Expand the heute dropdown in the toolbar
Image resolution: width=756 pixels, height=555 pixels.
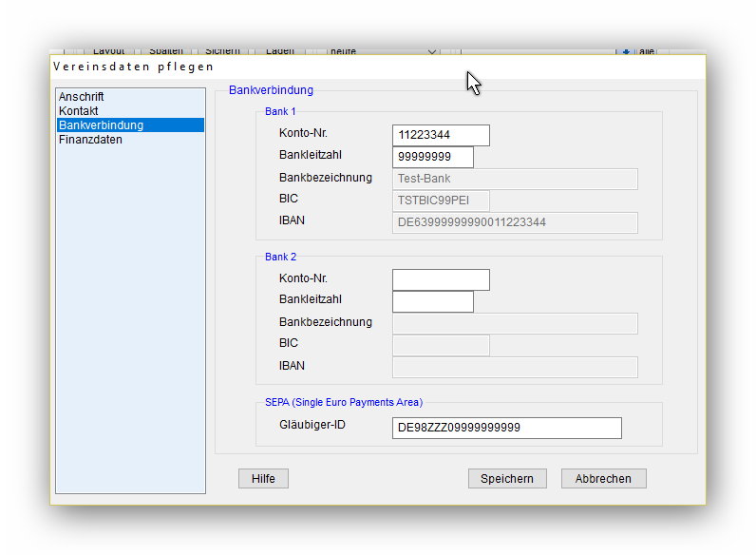pyautogui.click(x=433, y=51)
